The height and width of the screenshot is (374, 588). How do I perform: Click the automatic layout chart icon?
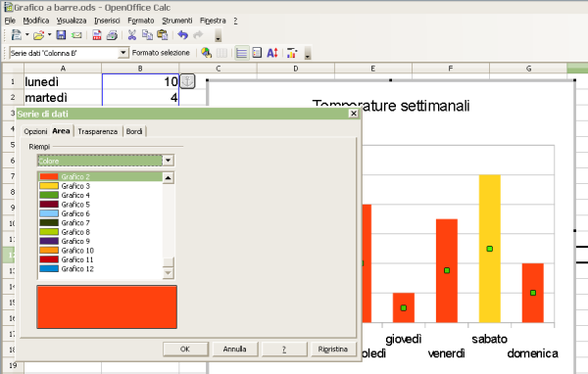pos(292,53)
